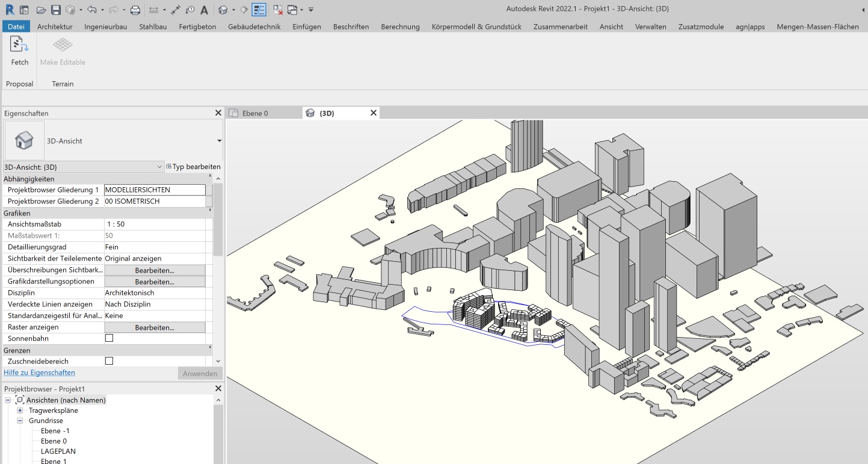This screenshot has width=868, height=464.
Task: Click the Text tool icon in toolbar
Action: tap(205, 9)
